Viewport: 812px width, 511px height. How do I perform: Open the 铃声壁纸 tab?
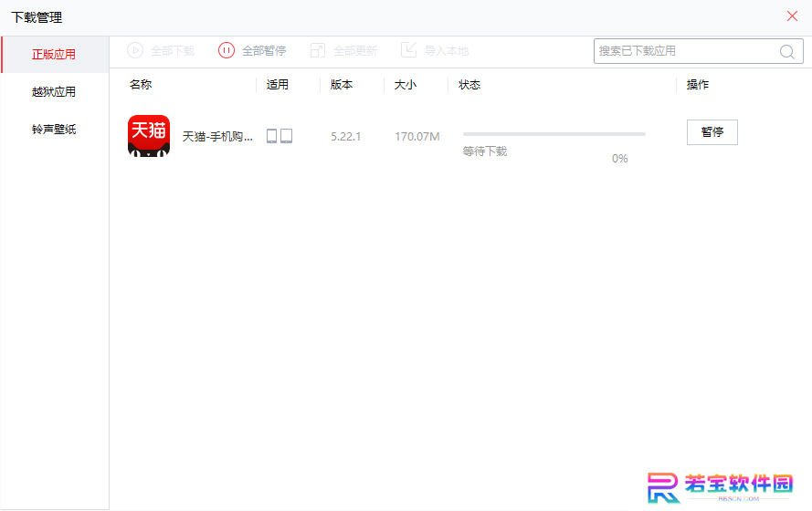point(54,129)
